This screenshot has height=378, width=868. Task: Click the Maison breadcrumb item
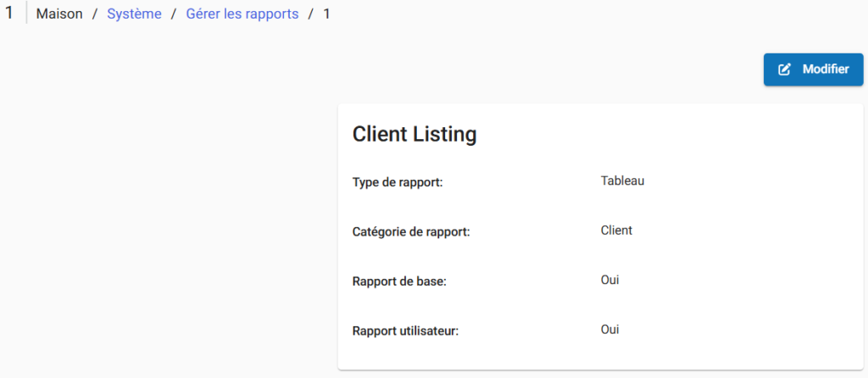(59, 14)
